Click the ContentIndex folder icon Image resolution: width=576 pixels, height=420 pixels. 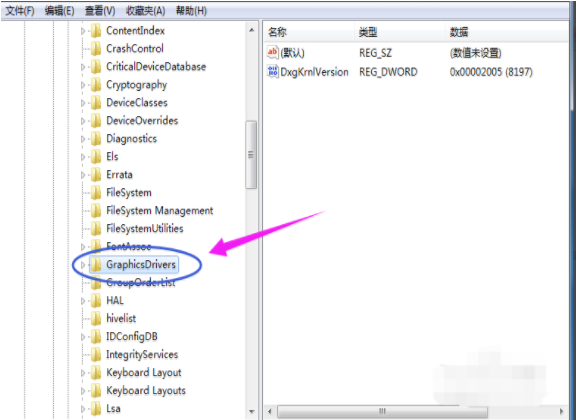[x=96, y=30]
